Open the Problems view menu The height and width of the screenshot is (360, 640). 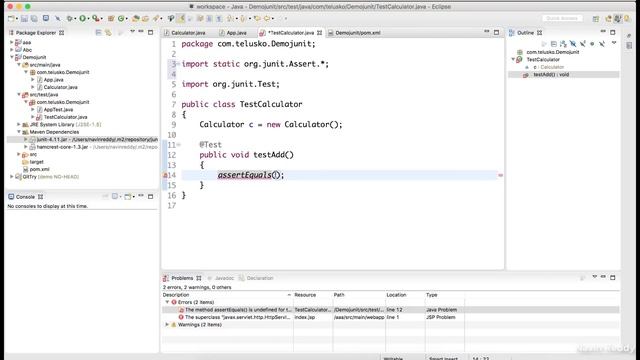(594, 277)
